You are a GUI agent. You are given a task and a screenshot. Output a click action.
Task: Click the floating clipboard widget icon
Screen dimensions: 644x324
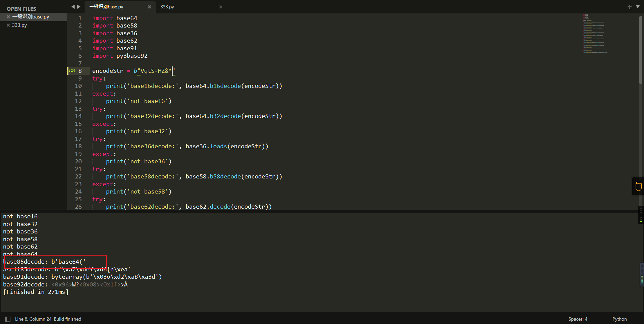638,186
